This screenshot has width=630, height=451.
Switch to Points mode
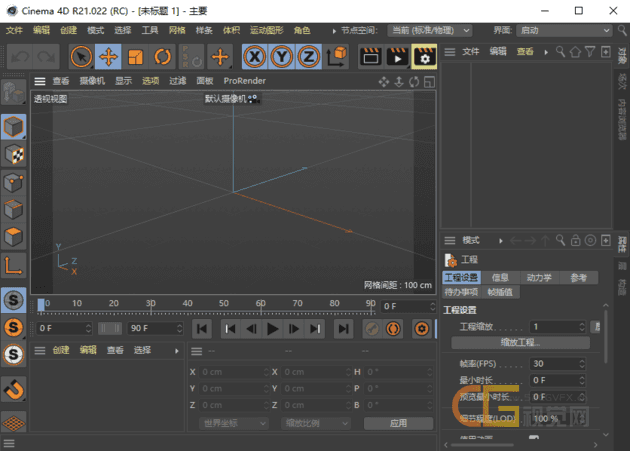(x=13, y=182)
